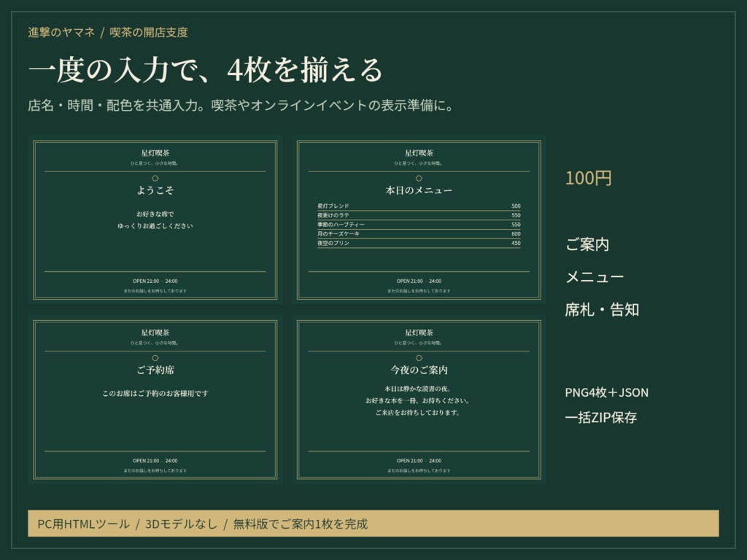Click the OPEN 21:00 text on the ご予約席 card
Image resolution: width=747 pixels, height=560 pixels.
pyautogui.click(x=155, y=461)
